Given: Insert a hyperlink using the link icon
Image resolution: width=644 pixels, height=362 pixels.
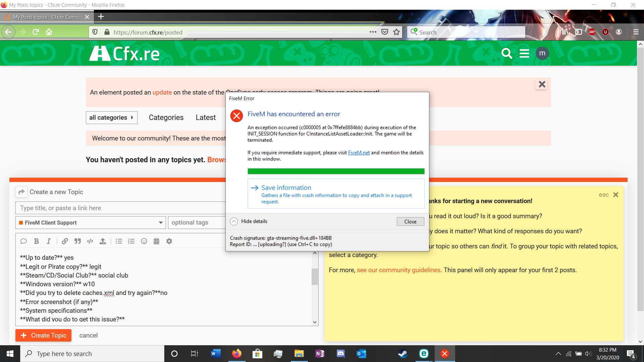Looking at the screenshot, I should [x=65, y=241].
